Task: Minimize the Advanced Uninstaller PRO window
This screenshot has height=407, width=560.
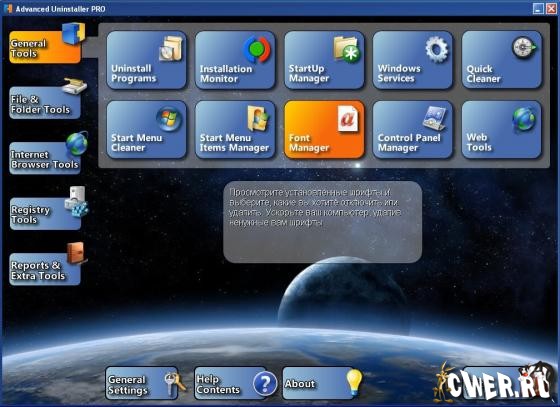Action: 539,9
